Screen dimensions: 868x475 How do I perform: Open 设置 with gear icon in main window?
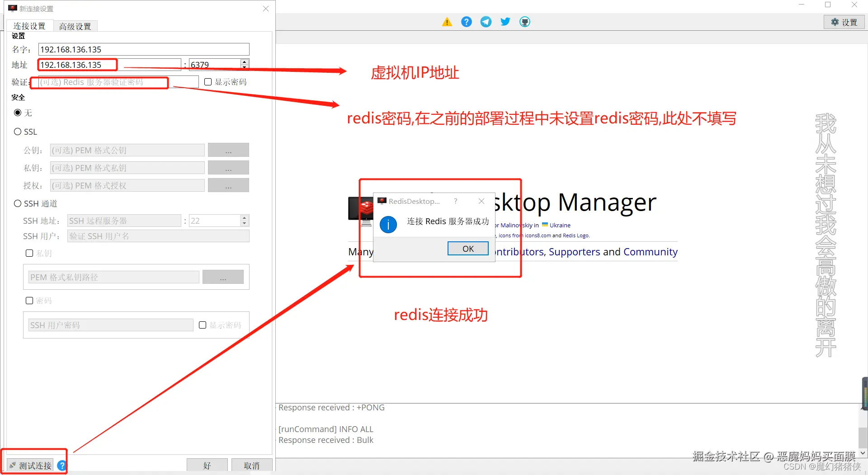tap(844, 22)
